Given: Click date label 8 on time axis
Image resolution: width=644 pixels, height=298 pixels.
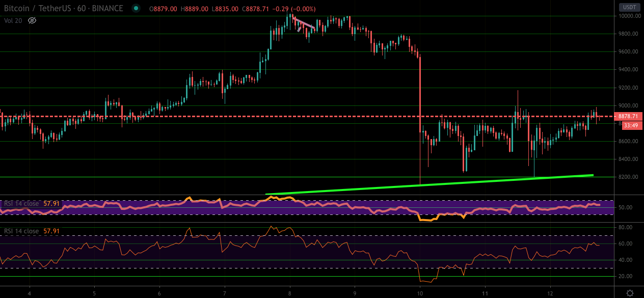Looking at the screenshot, I should (290, 294).
